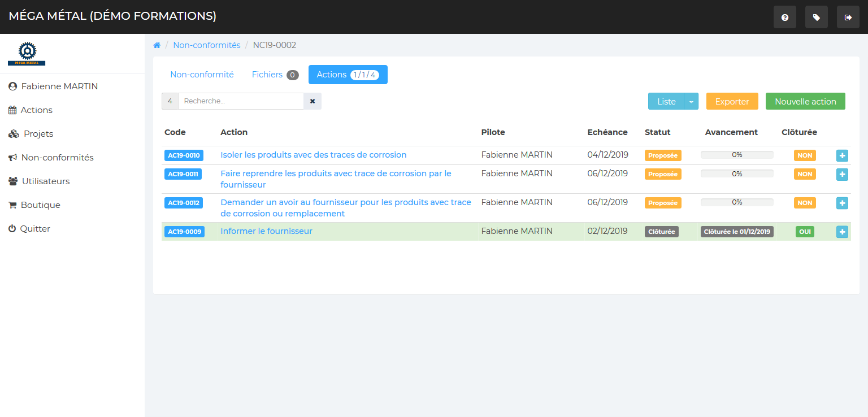Click the progress bar of AC19-0011
This screenshot has width=868, height=417.
click(x=737, y=174)
